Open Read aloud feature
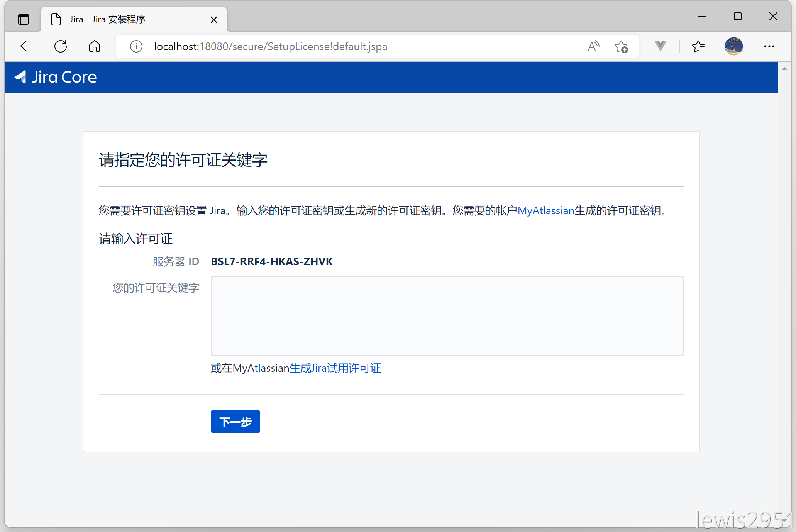The height and width of the screenshot is (532, 796). [x=594, y=46]
